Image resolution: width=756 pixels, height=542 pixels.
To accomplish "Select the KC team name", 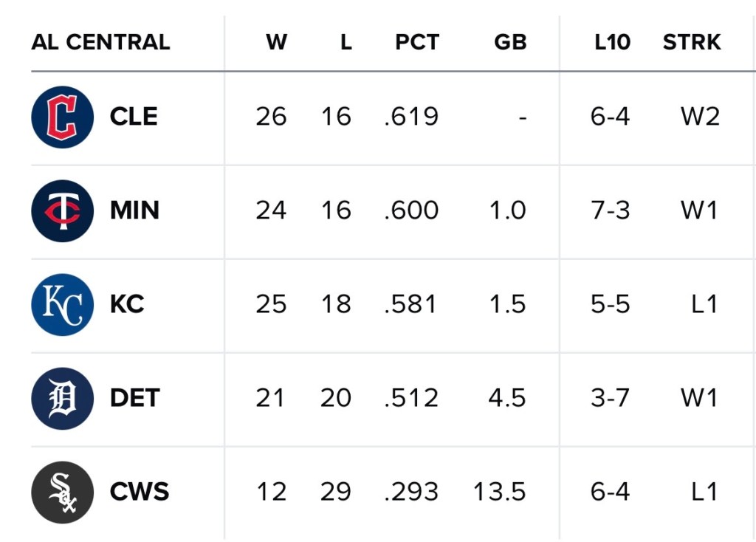I will 127,304.
